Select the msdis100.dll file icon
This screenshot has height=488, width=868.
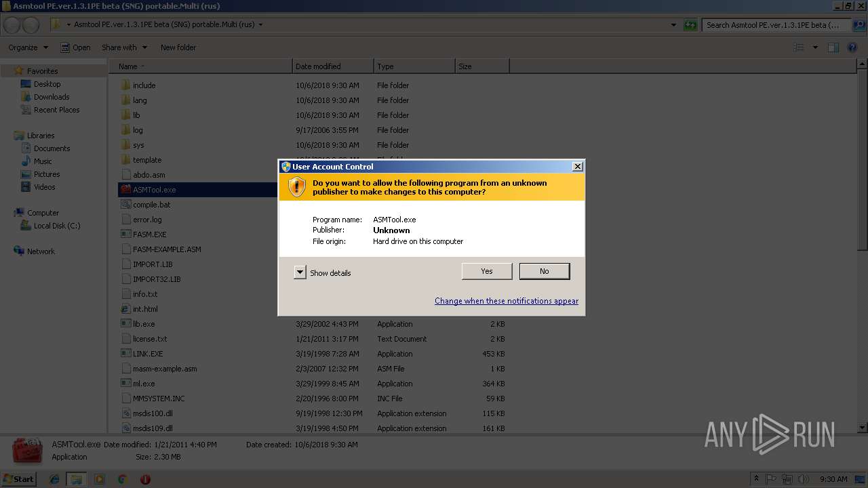(125, 413)
